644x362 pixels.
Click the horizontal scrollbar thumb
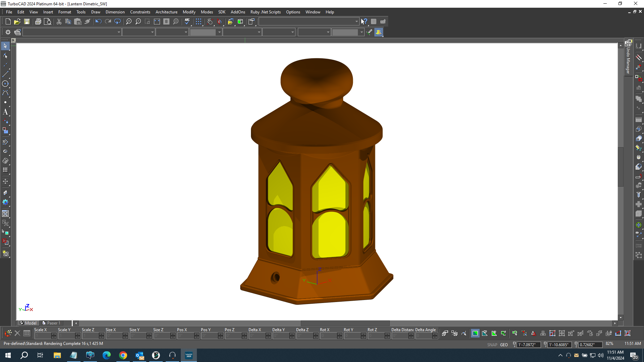[345, 323]
